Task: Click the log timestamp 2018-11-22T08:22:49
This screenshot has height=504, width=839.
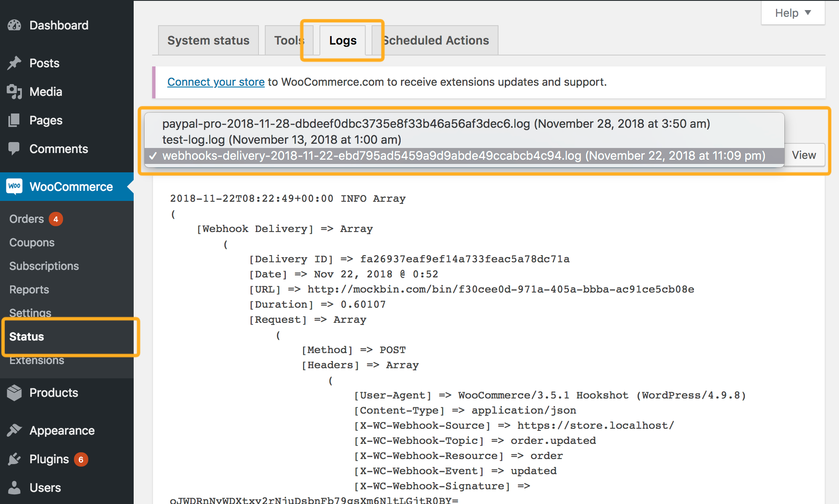Action: (x=252, y=198)
